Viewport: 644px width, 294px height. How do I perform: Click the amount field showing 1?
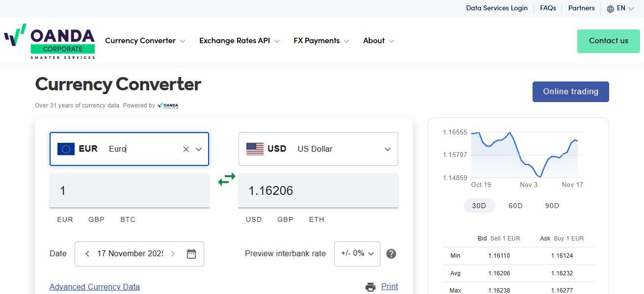pyautogui.click(x=129, y=190)
